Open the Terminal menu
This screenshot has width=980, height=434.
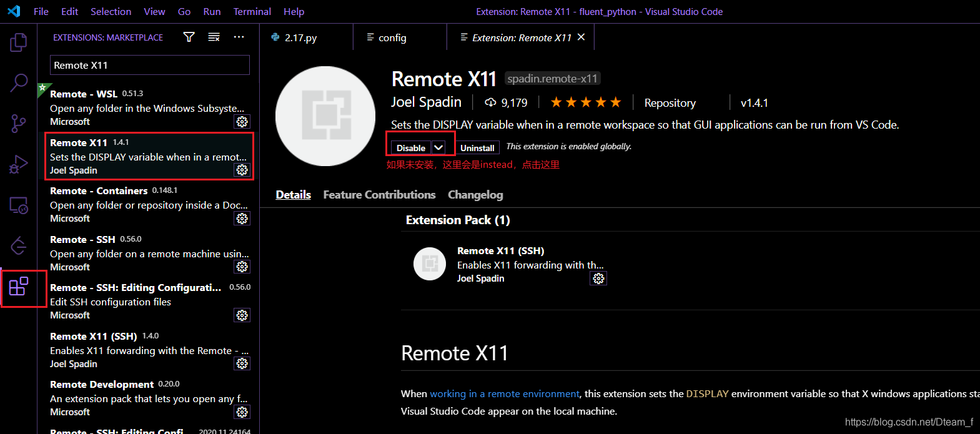coord(252,11)
